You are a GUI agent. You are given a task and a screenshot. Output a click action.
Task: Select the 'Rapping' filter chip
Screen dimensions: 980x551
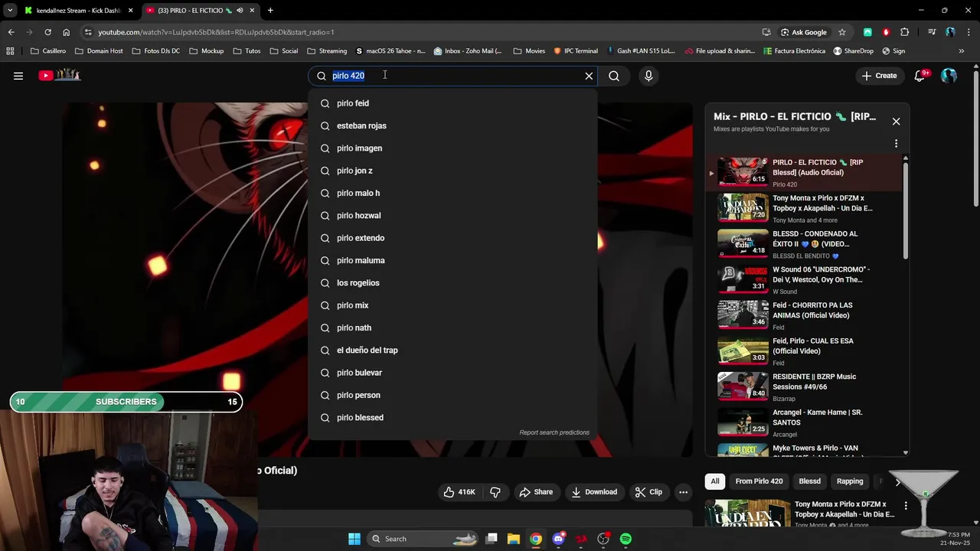pos(850,481)
